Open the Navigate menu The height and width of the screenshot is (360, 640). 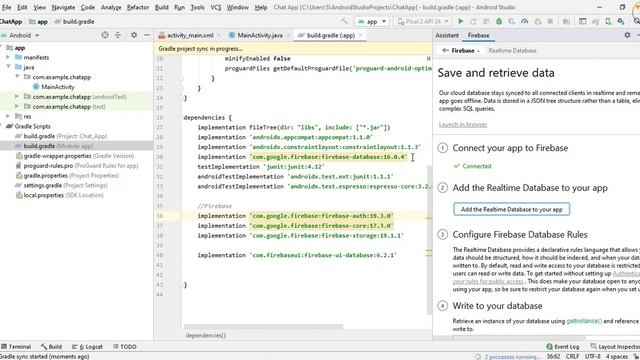(63, 7)
